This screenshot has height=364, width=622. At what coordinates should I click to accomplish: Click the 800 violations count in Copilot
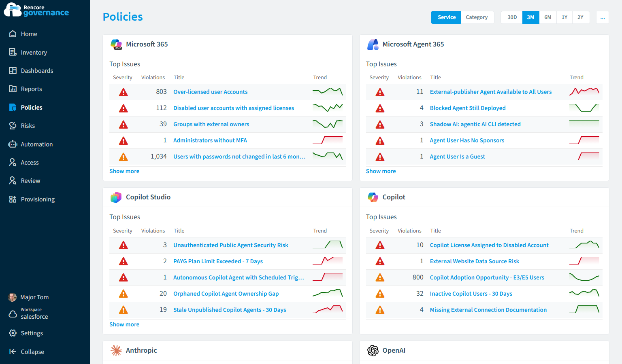click(x=418, y=277)
